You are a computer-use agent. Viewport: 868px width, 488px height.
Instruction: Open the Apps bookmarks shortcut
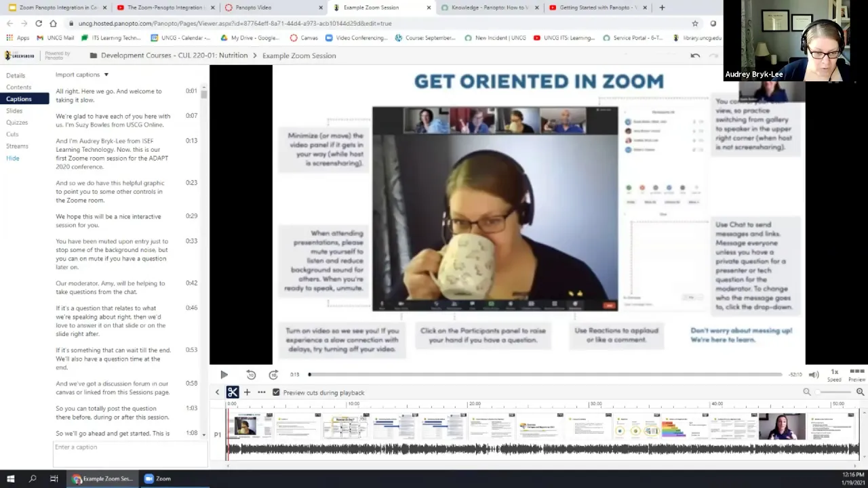(18, 38)
